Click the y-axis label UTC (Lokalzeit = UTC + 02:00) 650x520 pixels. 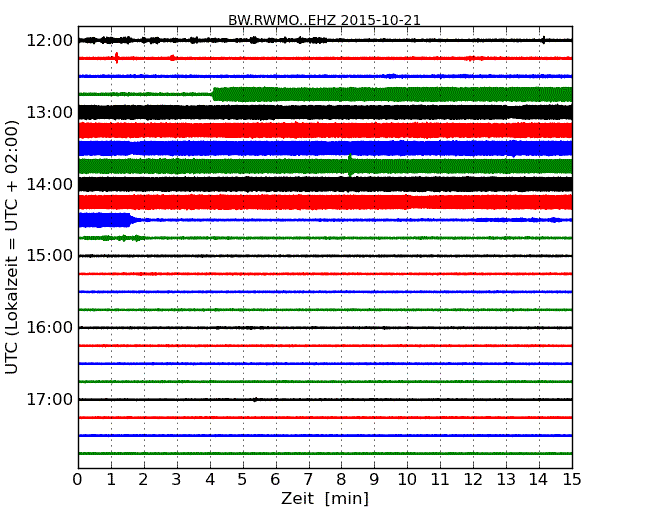pyautogui.click(x=12, y=247)
